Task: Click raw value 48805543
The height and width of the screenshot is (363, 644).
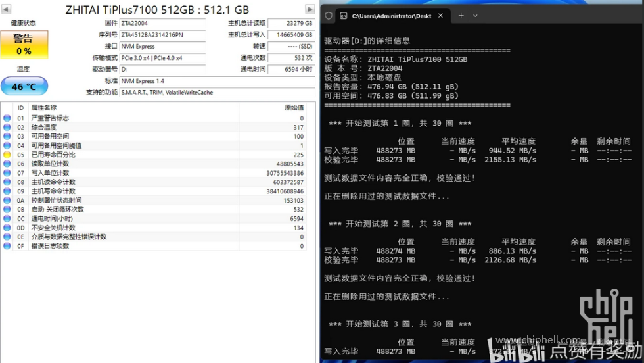Action: pyautogui.click(x=290, y=164)
